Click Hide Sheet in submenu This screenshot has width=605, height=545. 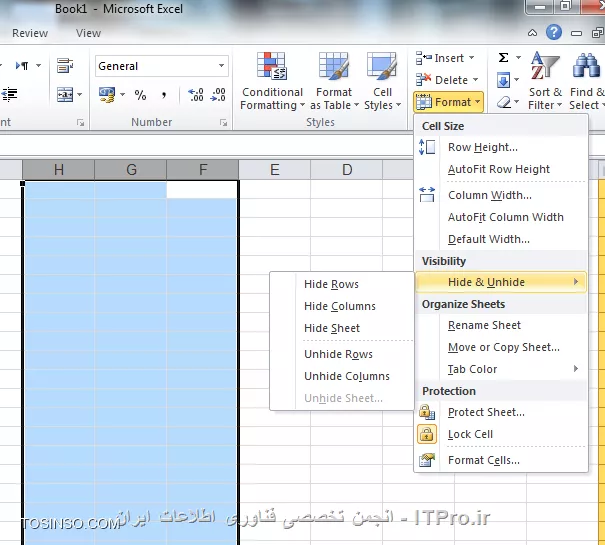[x=342, y=328]
